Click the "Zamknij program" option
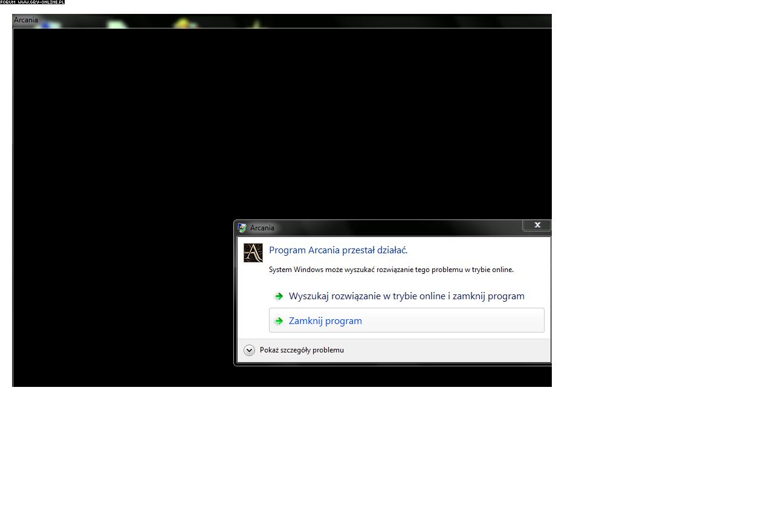The width and height of the screenshot is (770, 532). pyautogui.click(x=406, y=320)
